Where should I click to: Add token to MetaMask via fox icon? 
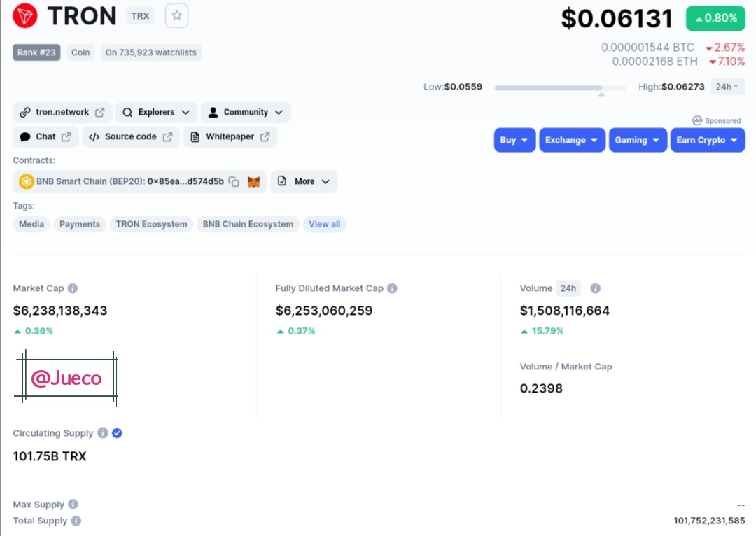[x=253, y=182]
